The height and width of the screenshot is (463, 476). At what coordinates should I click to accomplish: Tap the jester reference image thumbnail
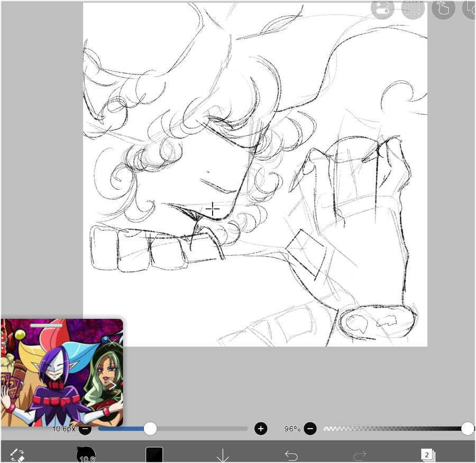(x=62, y=373)
